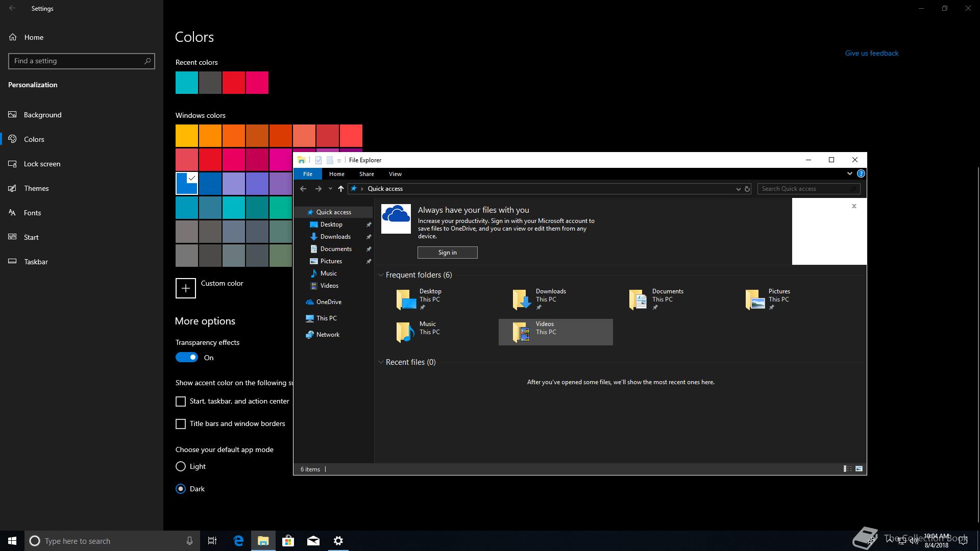
Task: Check Title bars and window borders
Action: 181,424
